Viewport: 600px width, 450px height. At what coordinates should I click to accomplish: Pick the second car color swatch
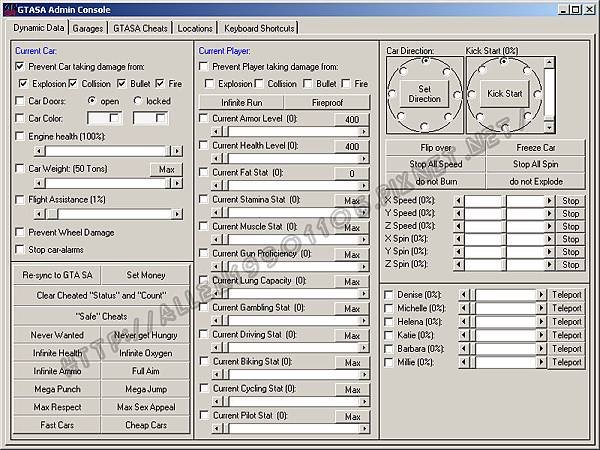150,118
